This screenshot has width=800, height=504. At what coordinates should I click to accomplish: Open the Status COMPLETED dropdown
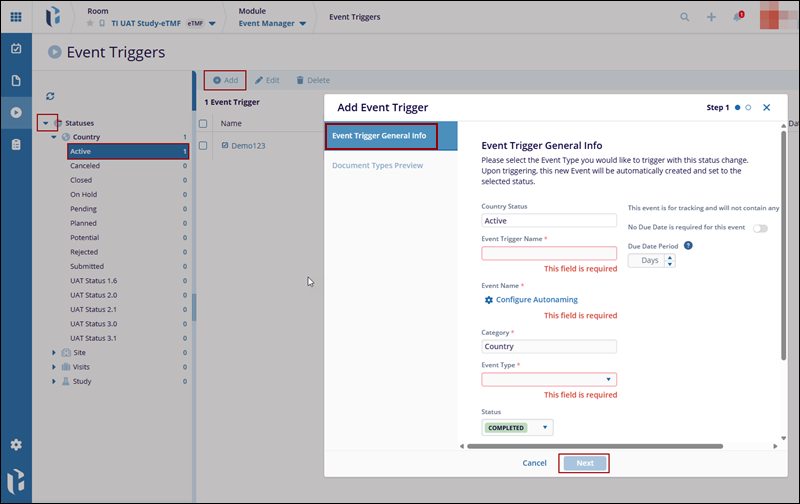tap(545, 428)
